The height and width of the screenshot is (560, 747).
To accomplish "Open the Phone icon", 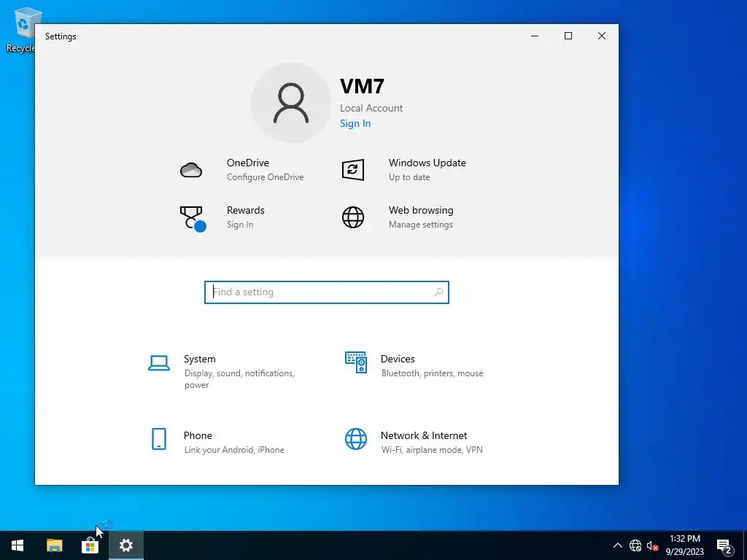I will [158, 438].
